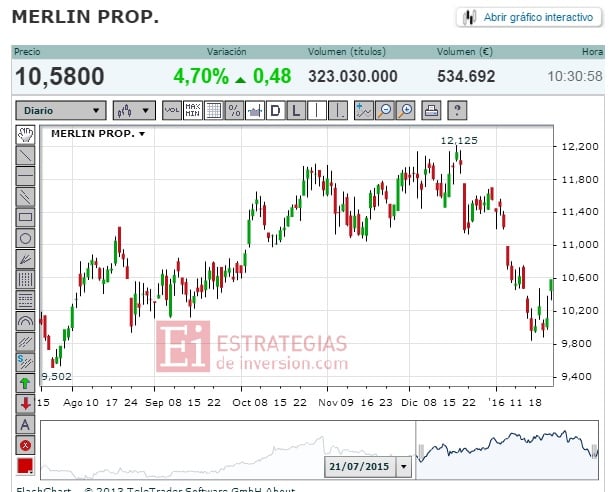The width and height of the screenshot is (609, 492).
Task: Click the 10:30:58 time value
Action: tap(575, 76)
